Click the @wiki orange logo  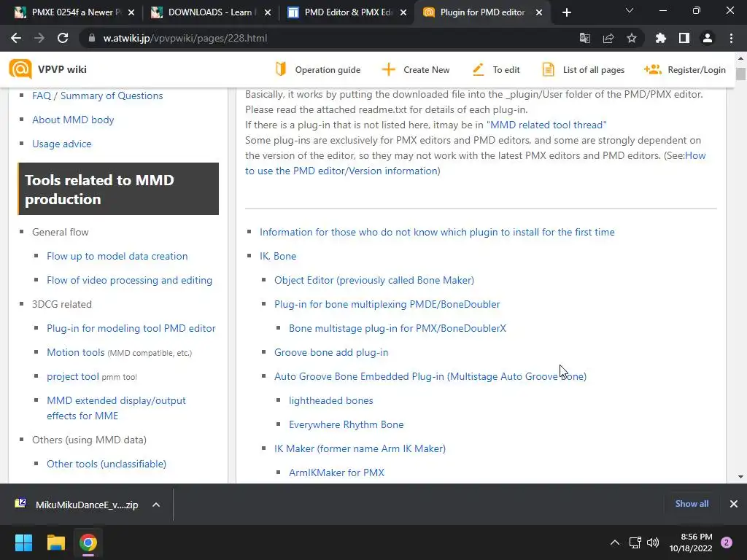pyautogui.click(x=20, y=69)
